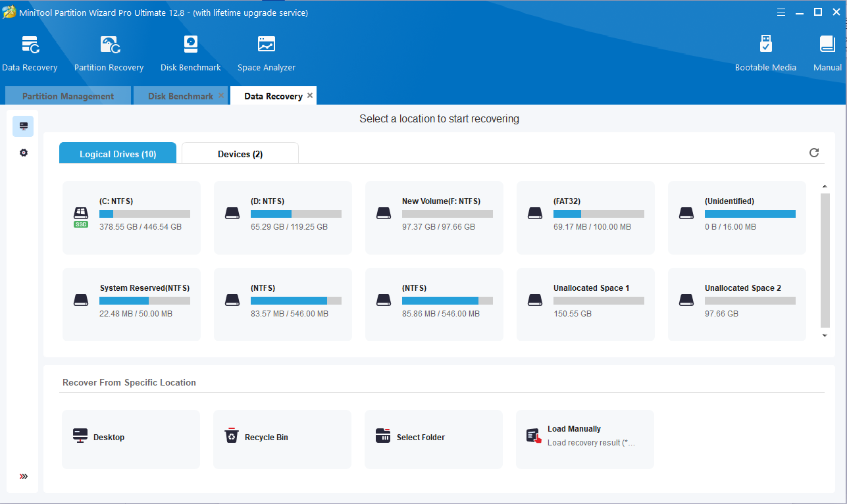Open scan settings gear in sidebar
This screenshot has width=847, height=504.
pyautogui.click(x=24, y=153)
